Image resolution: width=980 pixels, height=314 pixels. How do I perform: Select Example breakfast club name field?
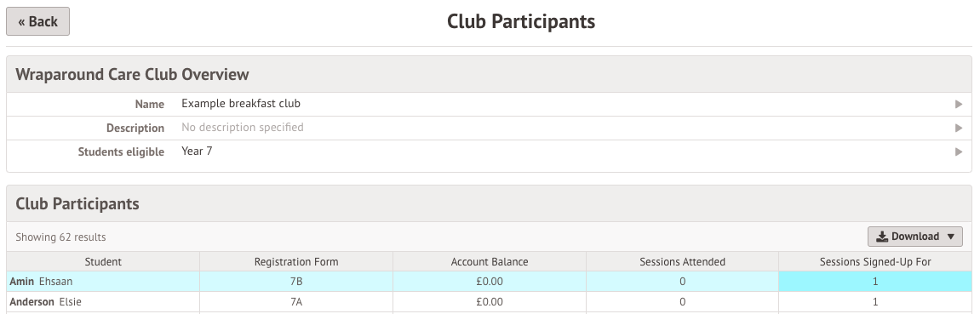241,104
